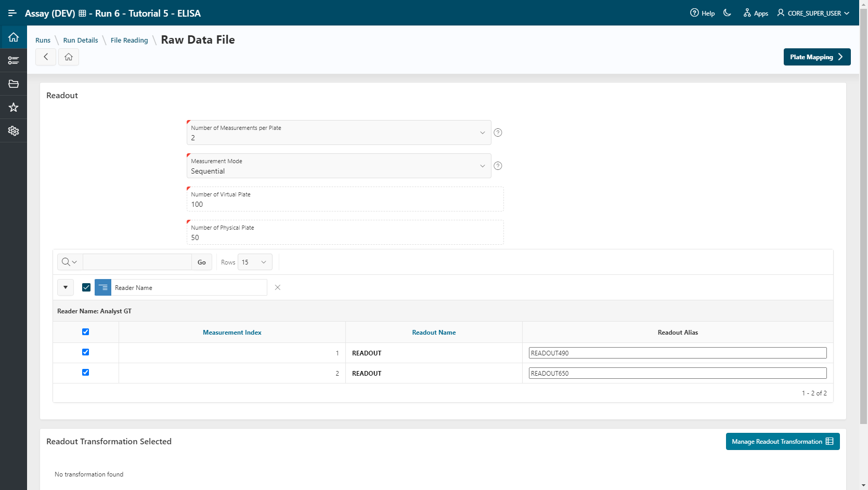This screenshot has height=490, width=868.
Task: Toggle checkbox for measurement index 2
Action: click(x=86, y=372)
